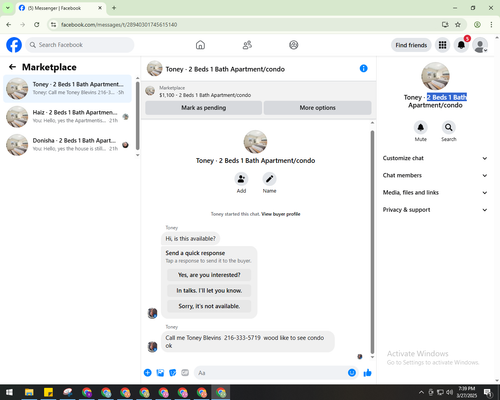Image resolution: width=500 pixels, height=400 pixels.
Task: Open View buyer profile link
Action: pos(281,214)
